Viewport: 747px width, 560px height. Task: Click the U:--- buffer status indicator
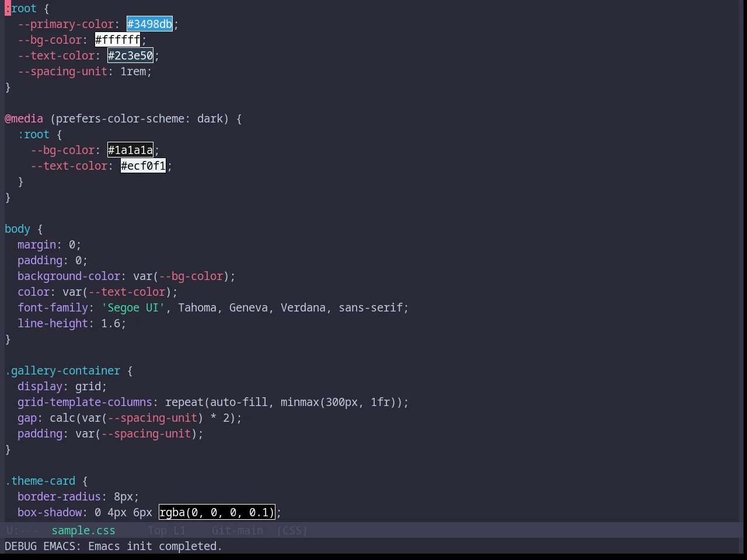(22, 530)
